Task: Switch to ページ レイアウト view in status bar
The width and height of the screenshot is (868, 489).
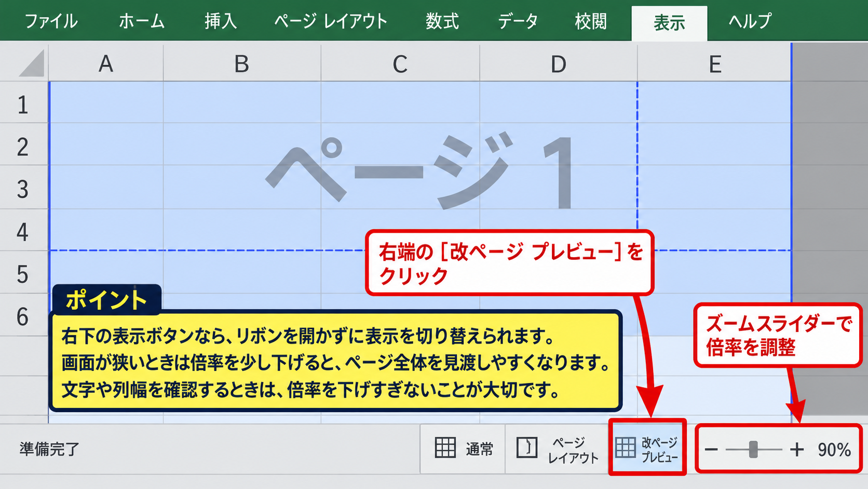Action: click(557, 449)
